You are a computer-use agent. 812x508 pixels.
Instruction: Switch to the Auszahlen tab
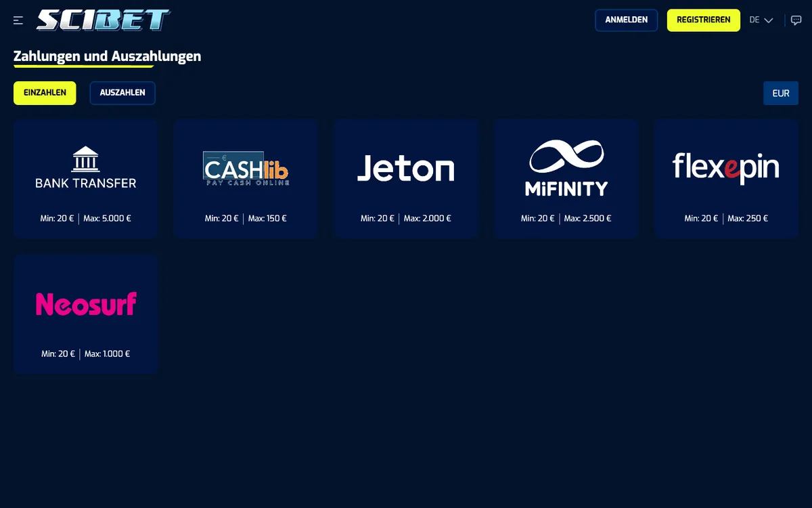(122, 93)
